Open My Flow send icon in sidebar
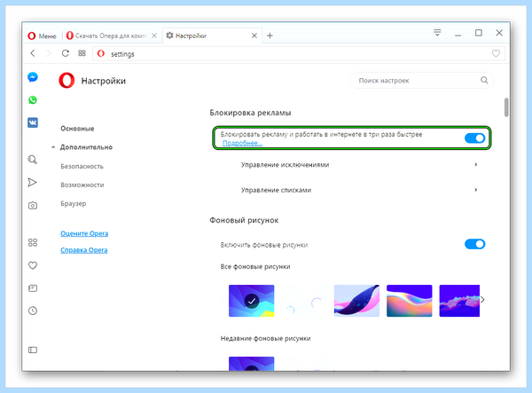This screenshot has width=532, height=393. (32, 182)
